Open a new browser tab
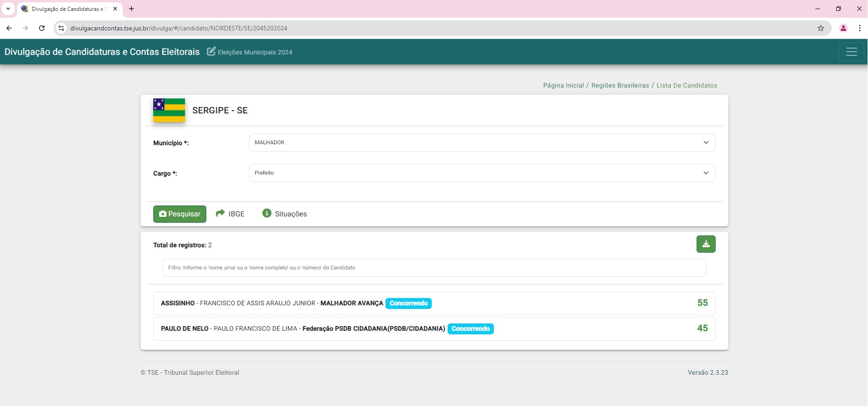The image size is (868, 406). [x=132, y=9]
